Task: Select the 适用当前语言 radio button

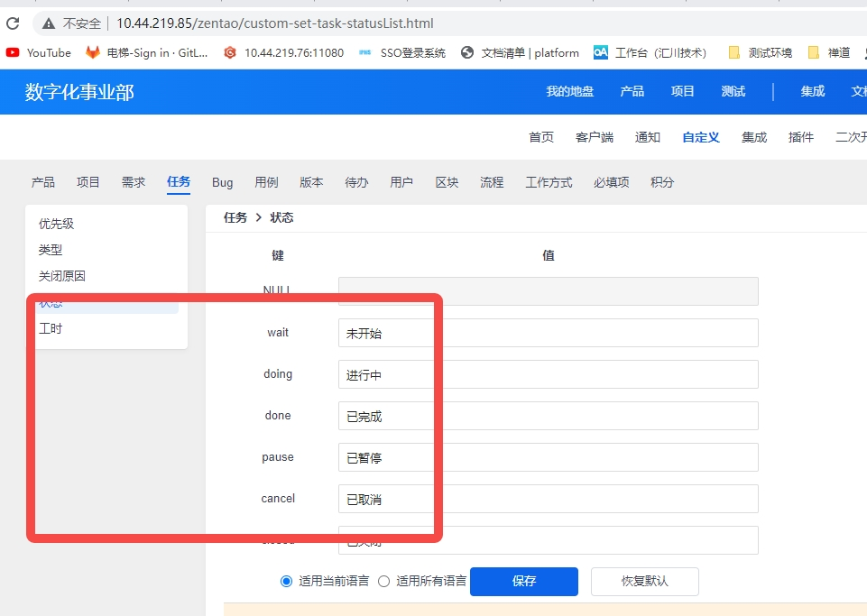Action: [287, 582]
